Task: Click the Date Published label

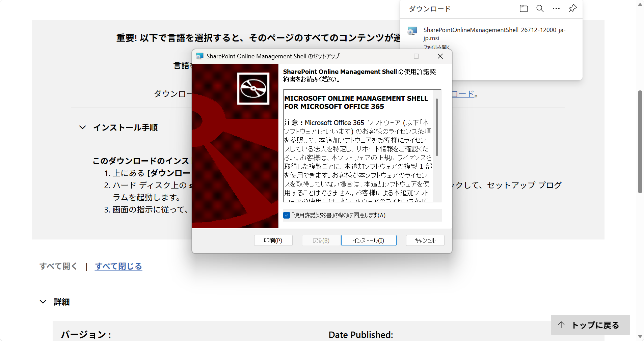Action: click(x=361, y=335)
